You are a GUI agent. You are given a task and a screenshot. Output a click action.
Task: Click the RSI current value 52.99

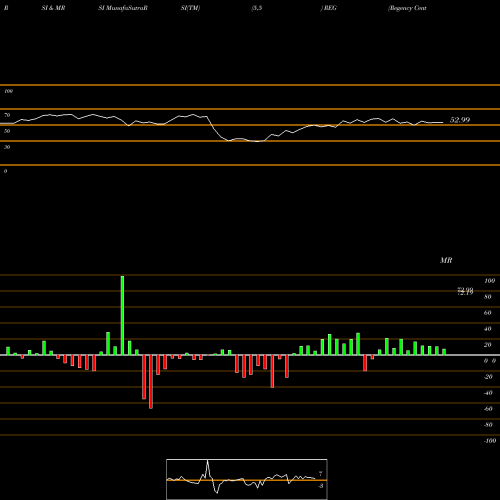[460, 120]
